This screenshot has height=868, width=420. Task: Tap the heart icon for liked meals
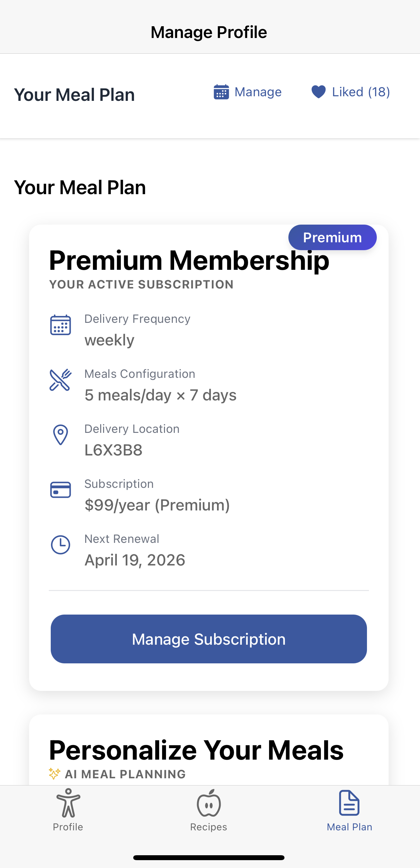tap(318, 92)
